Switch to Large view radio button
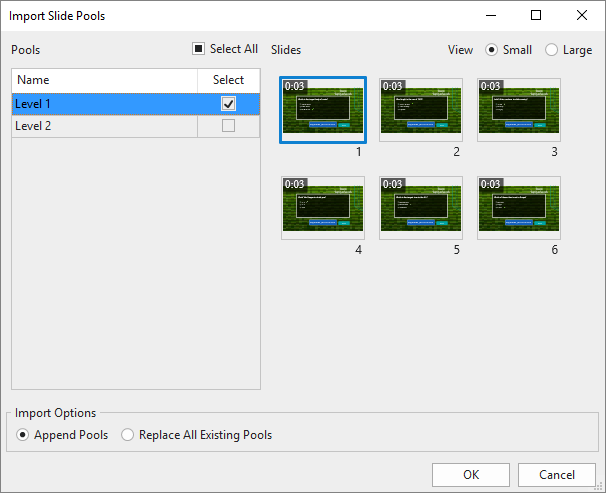The height and width of the screenshot is (494, 607). tap(551, 50)
